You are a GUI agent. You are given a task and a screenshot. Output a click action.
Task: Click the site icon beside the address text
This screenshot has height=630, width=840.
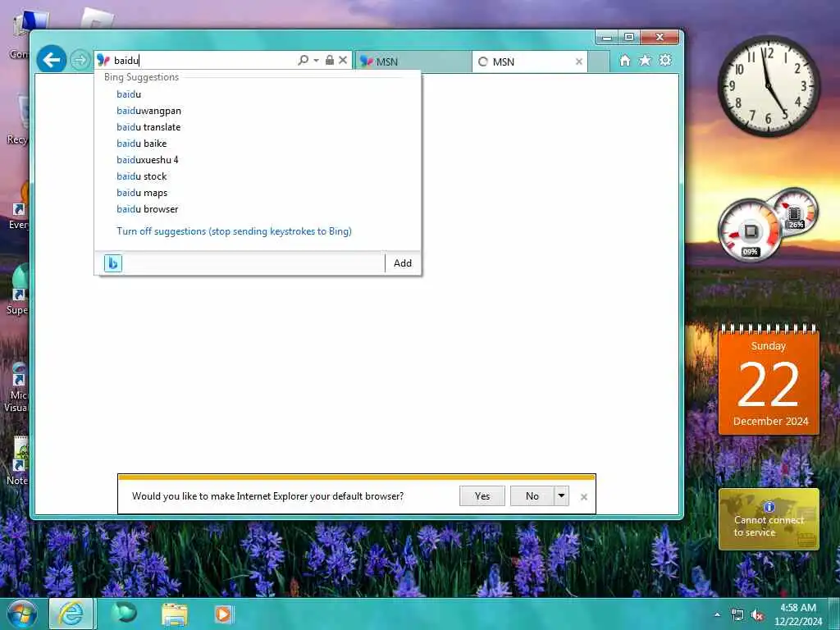(103, 61)
